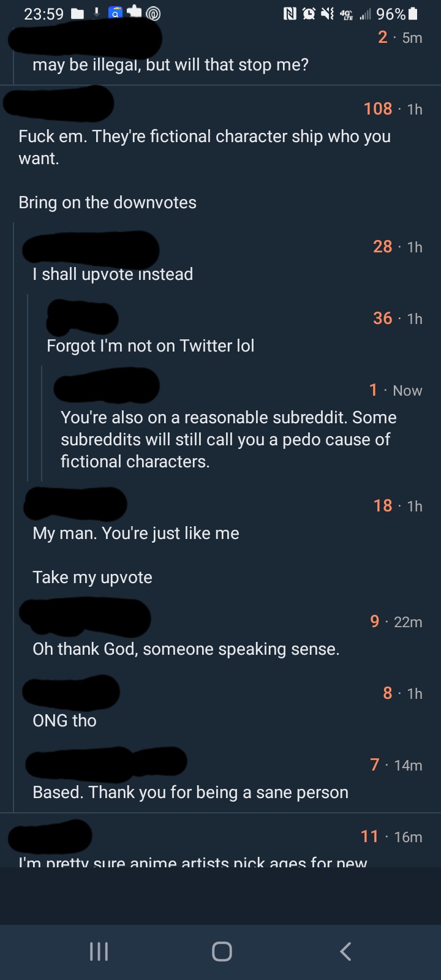Screen dimensions: 441x980
Task: Tap the thumbs-up notification icon
Action: 134,13
